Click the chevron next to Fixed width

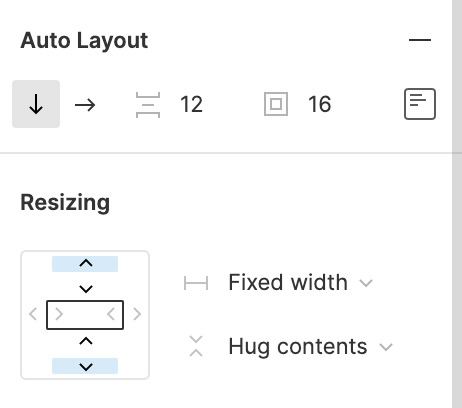(x=366, y=283)
